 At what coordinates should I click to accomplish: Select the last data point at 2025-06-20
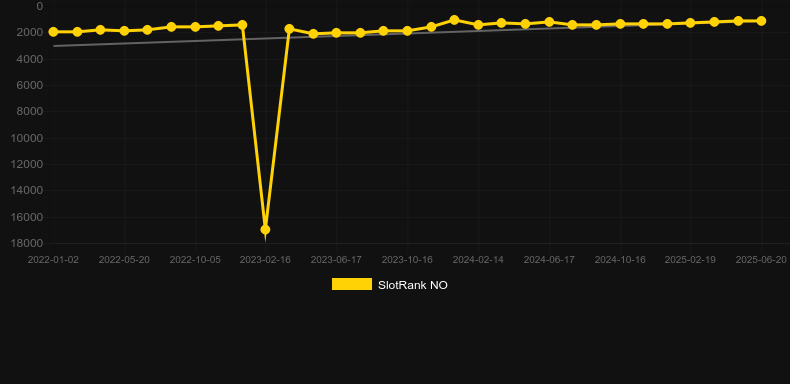[761, 21]
